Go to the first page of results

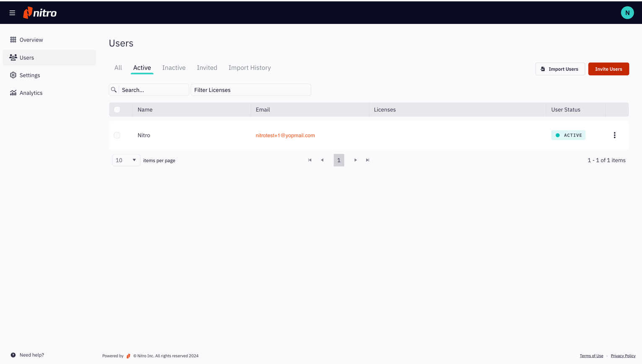click(x=310, y=160)
